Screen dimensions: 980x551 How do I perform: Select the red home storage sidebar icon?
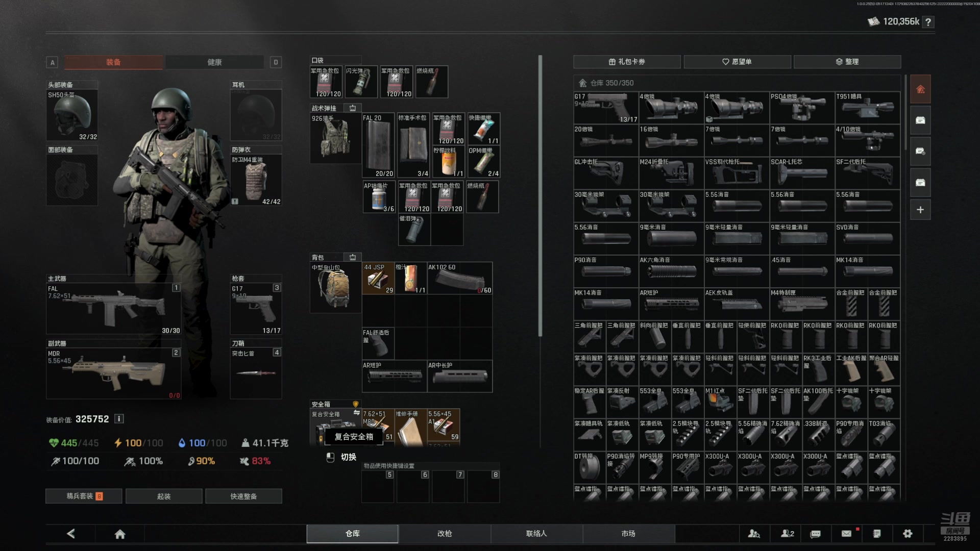coord(920,90)
